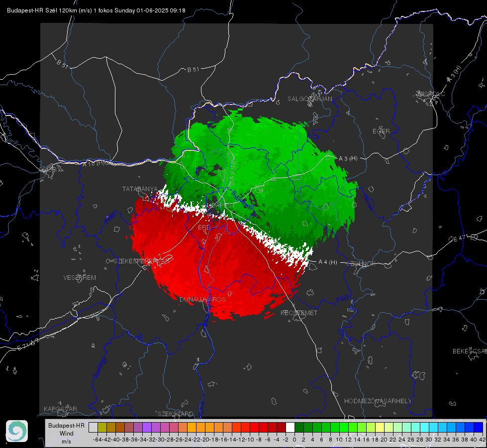The width and height of the screenshot is (487, 448).
Task: Click the VESZPRÉM city label
Action: click(80, 277)
